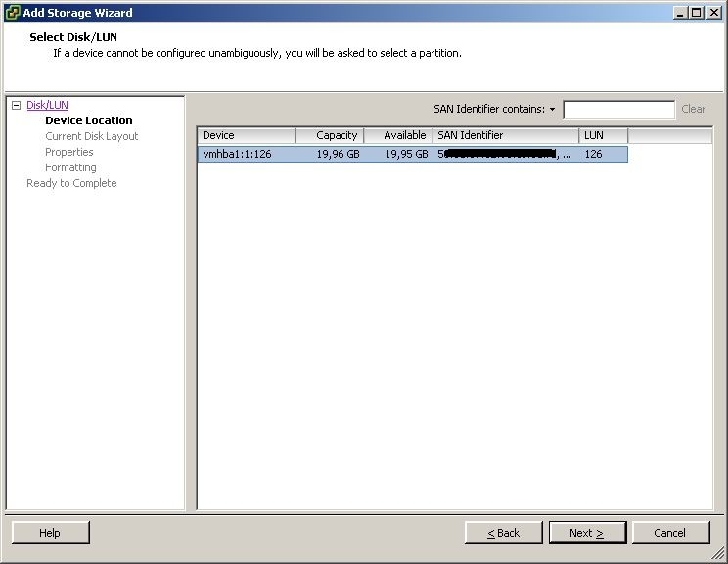Select the Properties step

69,152
